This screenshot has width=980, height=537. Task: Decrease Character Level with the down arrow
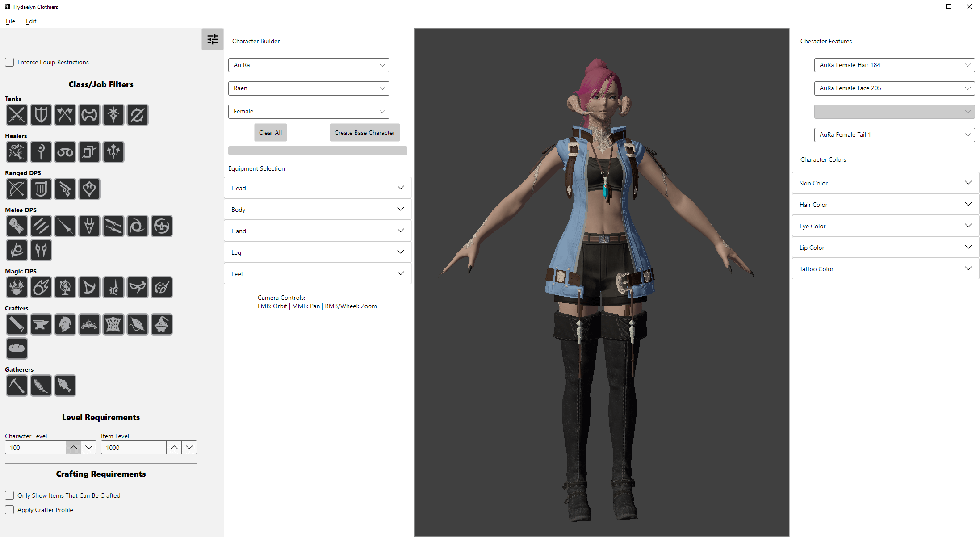[x=89, y=447]
